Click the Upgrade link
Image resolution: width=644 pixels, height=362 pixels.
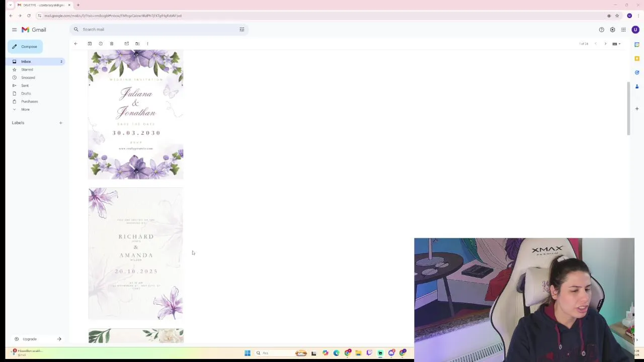30,339
